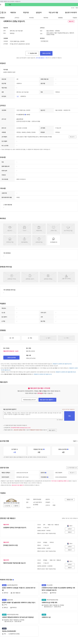This screenshot has width=78, height=644.
Task: Open the 채용정보 menu
Action: point(13,13)
